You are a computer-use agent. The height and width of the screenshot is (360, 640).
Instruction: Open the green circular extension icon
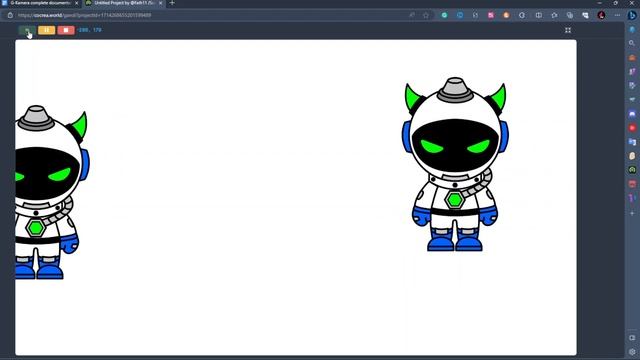coord(444,15)
